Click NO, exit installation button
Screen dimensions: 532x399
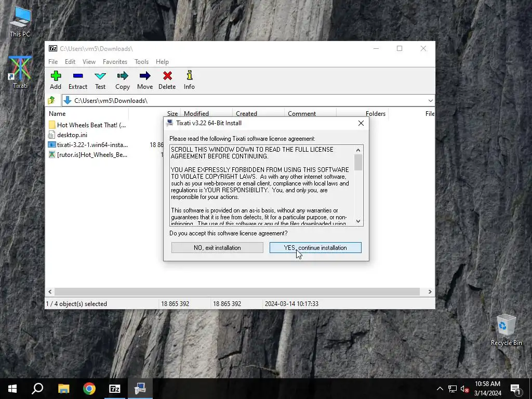tap(217, 248)
